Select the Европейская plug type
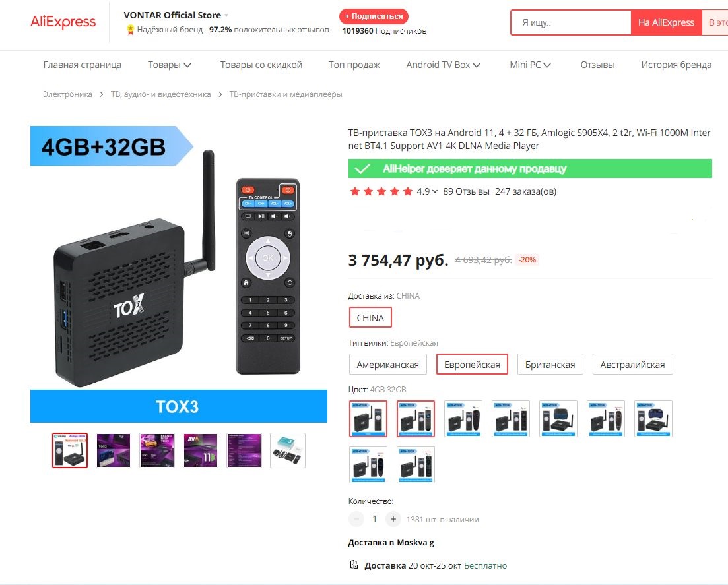 472,365
